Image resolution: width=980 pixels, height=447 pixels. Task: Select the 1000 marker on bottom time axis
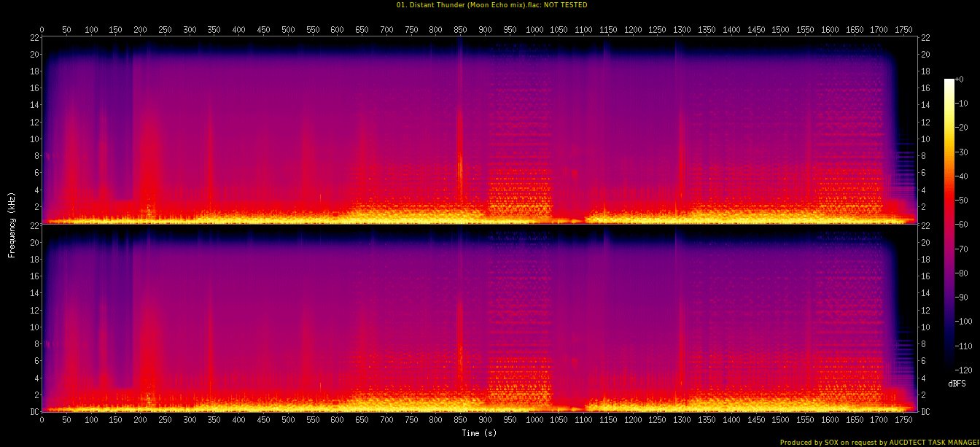click(534, 421)
